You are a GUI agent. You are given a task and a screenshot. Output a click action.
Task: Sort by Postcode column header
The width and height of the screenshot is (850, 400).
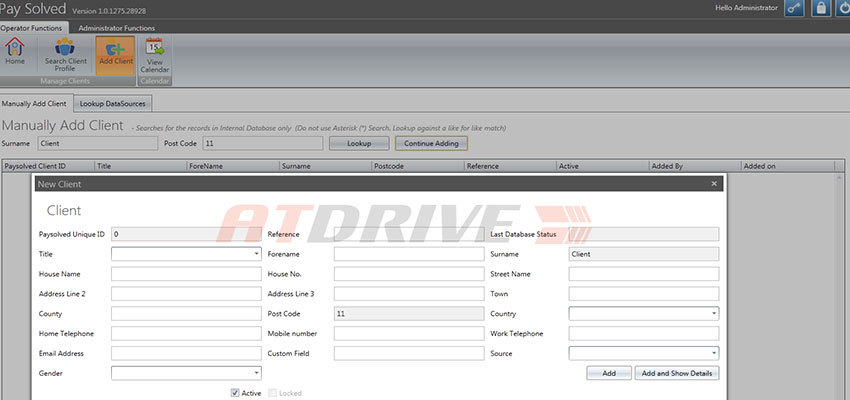418,166
